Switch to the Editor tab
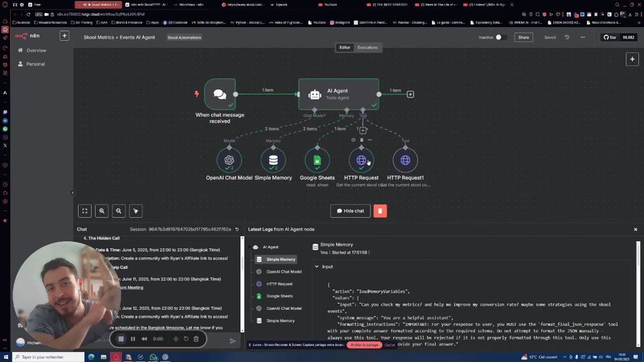Screen dimensions: 644x362 (x=345, y=48)
